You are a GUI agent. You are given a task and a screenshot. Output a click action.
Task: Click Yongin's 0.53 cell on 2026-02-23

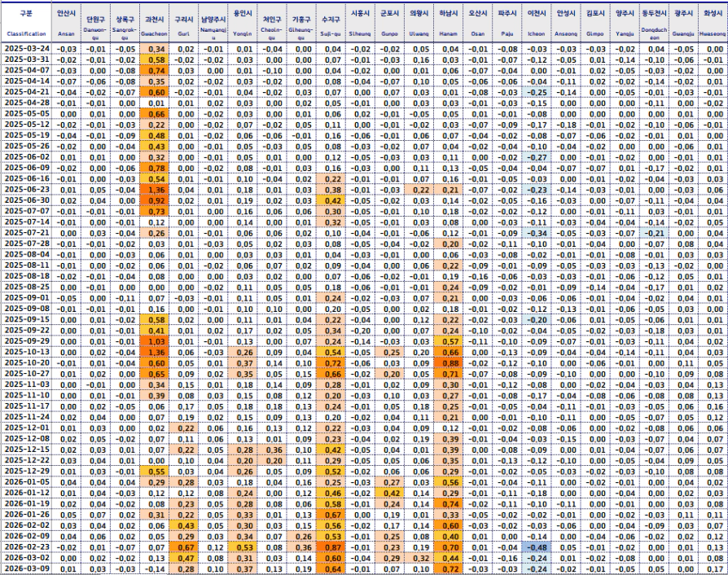(243, 547)
